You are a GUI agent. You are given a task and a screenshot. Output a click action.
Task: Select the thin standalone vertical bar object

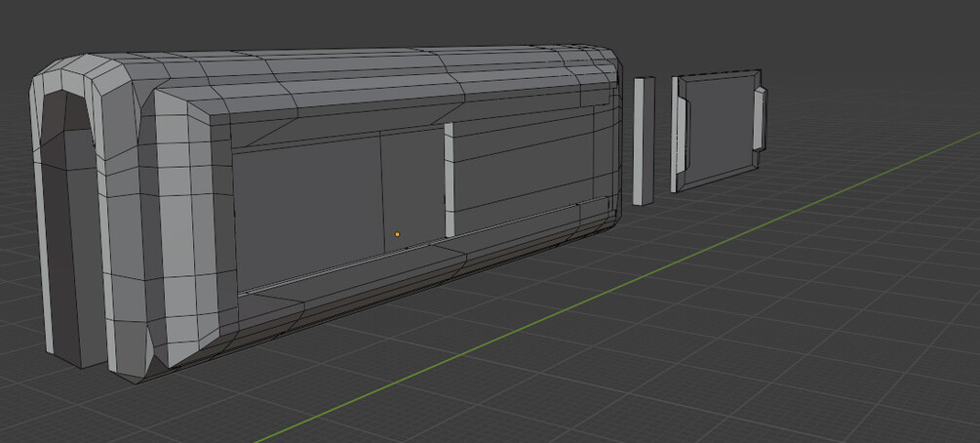click(x=644, y=141)
